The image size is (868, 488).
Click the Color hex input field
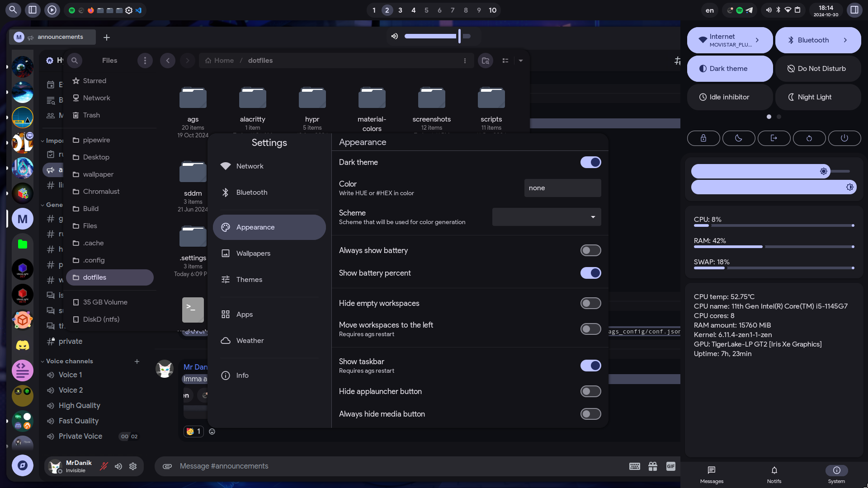[562, 188]
